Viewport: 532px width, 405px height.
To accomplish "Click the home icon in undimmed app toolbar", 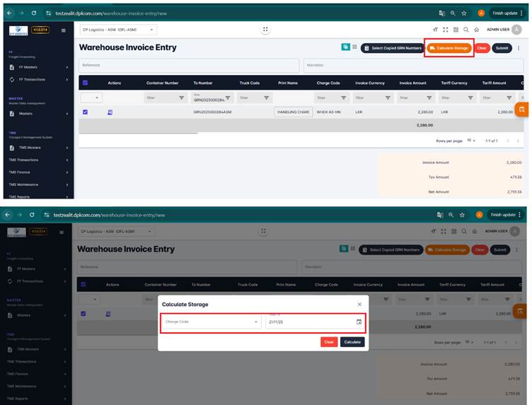I will coord(476,30).
